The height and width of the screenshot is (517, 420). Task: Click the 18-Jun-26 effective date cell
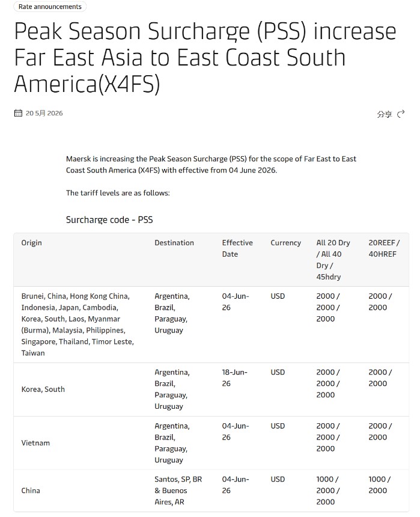pyautogui.click(x=235, y=378)
